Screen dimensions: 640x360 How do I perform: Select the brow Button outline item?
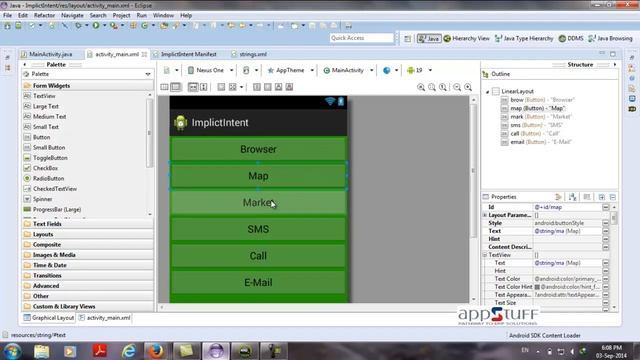click(542, 100)
